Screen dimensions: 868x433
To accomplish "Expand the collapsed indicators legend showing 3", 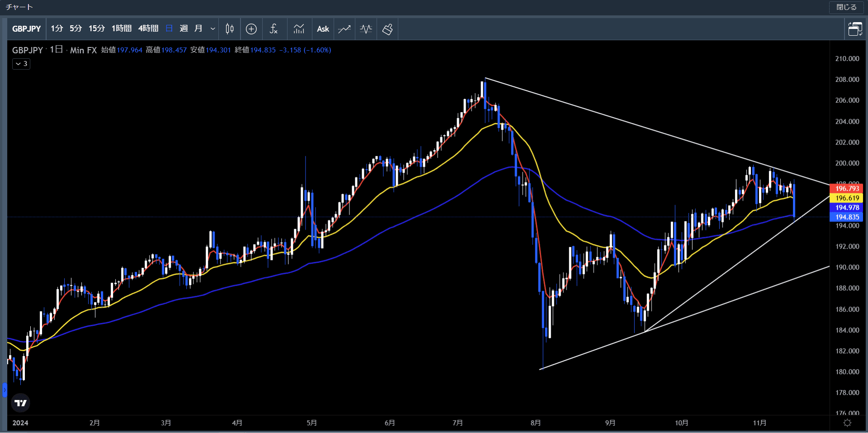I will click(x=21, y=64).
